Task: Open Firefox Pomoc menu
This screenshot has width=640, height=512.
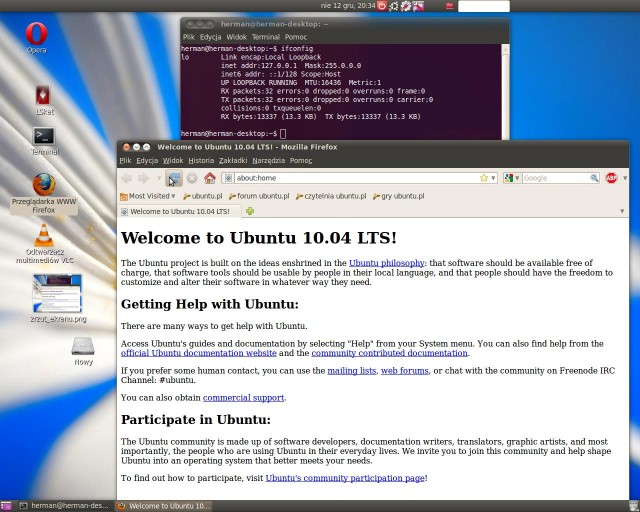Action: pos(301,160)
